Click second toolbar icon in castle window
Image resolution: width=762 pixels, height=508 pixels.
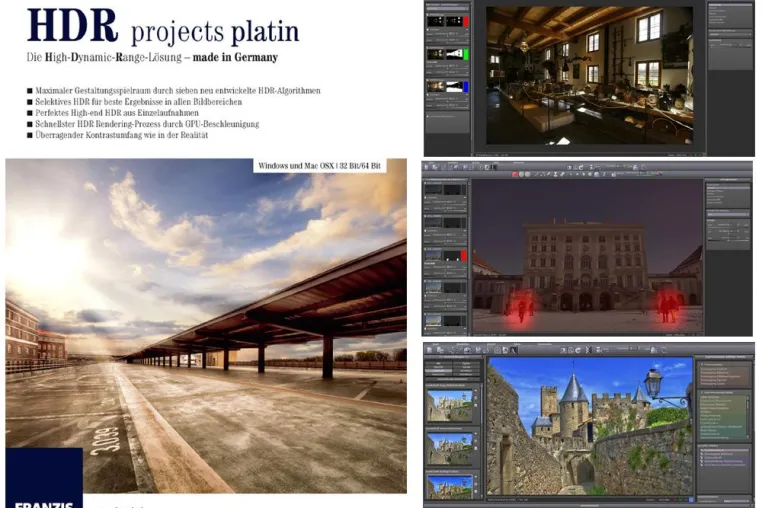pyautogui.click(x=440, y=350)
